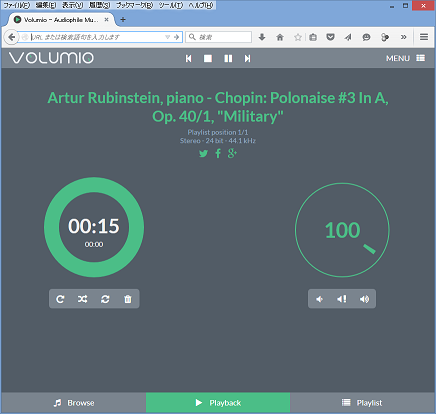Open the chat bubble toolbar icon
The height and width of the screenshot is (414, 436).
pos(366,37)
